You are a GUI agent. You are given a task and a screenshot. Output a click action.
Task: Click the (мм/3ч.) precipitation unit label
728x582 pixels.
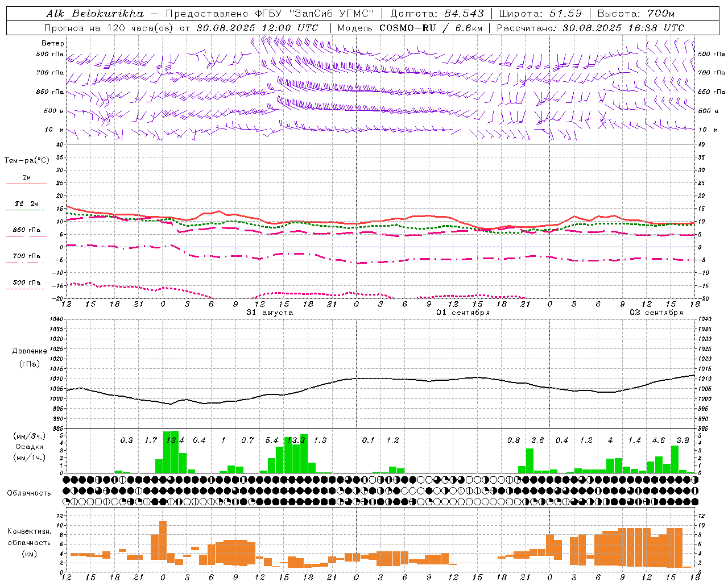[29, 436]
